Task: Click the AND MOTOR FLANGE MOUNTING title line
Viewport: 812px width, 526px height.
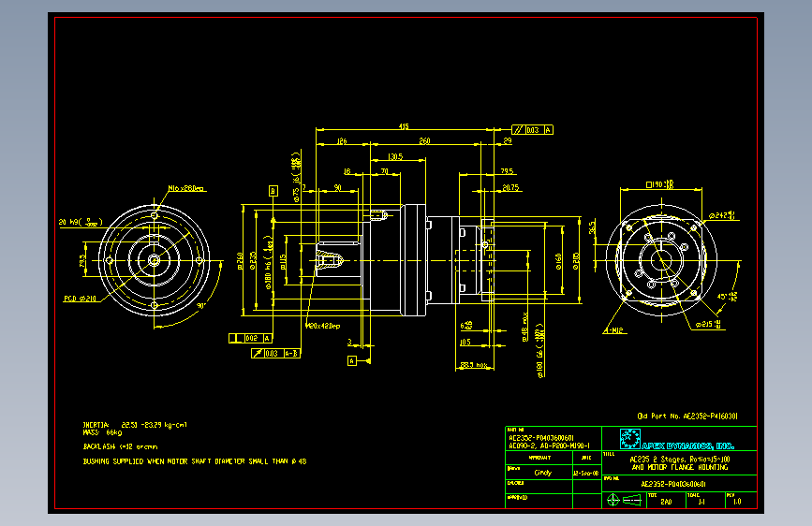Action: [x=680, y=467]
